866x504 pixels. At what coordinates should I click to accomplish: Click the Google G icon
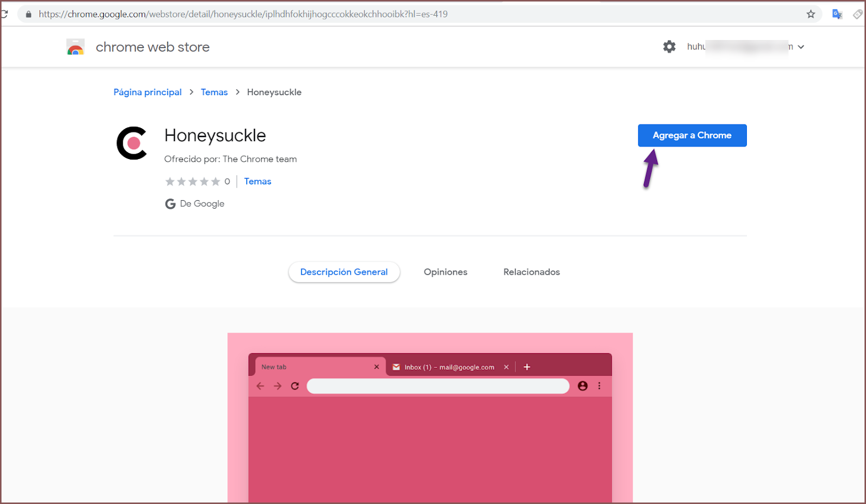[170, 204]
